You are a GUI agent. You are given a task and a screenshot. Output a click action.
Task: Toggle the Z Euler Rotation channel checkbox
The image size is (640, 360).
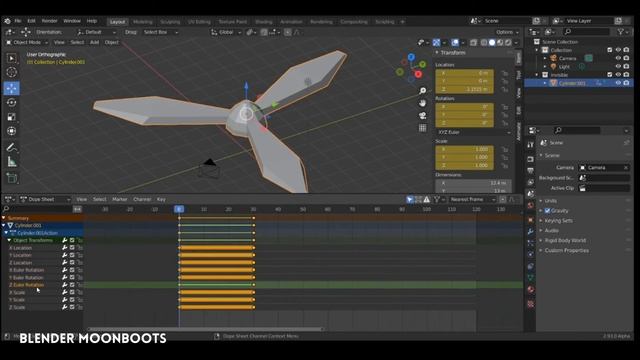point(72,284)
